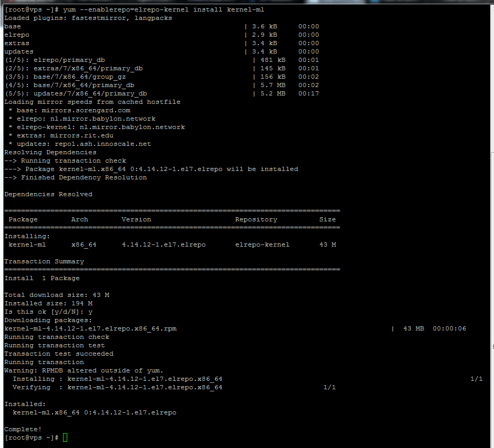Click the yum install kernel-ml command line
This screenshot has width=494, height=448.
coord(134,10)
